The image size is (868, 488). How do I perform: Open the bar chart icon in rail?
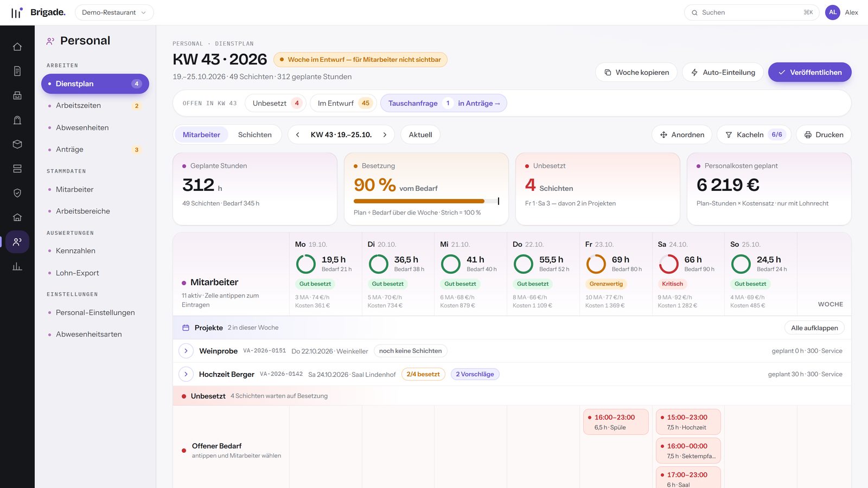click(x=17, y=266)
